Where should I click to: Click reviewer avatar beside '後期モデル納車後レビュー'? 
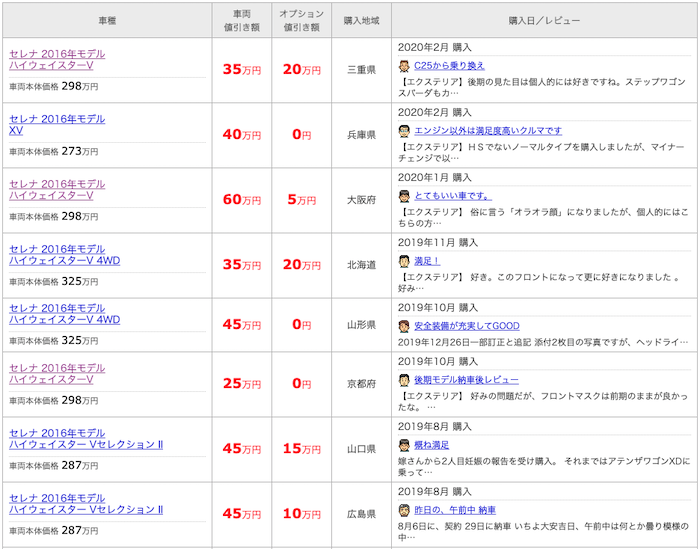pyautogui.click(x=404, y=380)
